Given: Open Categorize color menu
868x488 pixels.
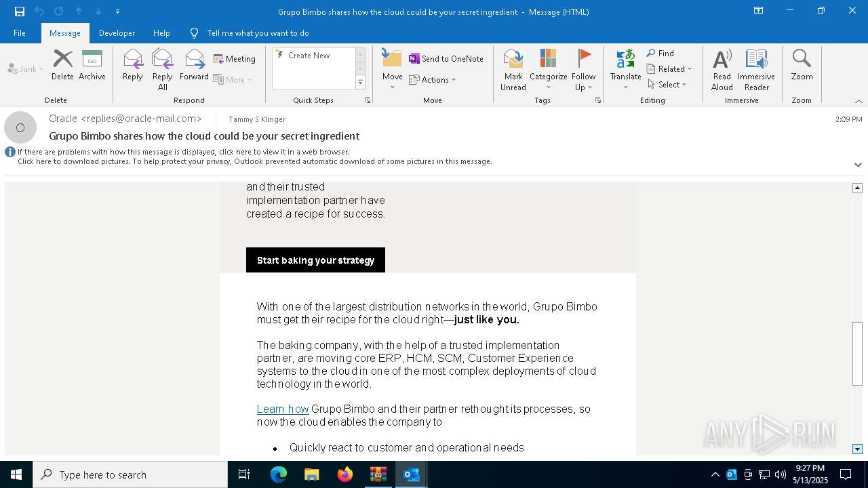Looking at the screenshot, I should coord(548,70).
